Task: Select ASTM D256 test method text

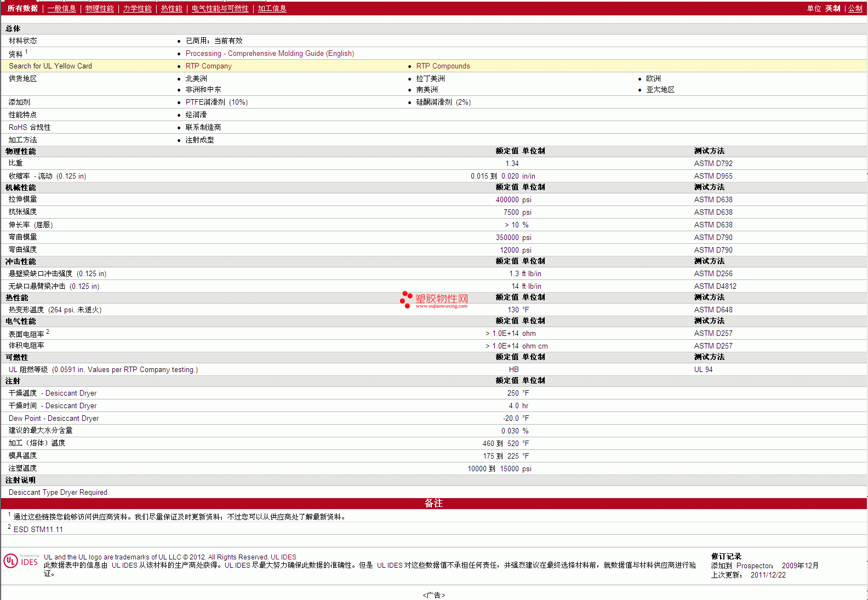Action: point(713,274)
